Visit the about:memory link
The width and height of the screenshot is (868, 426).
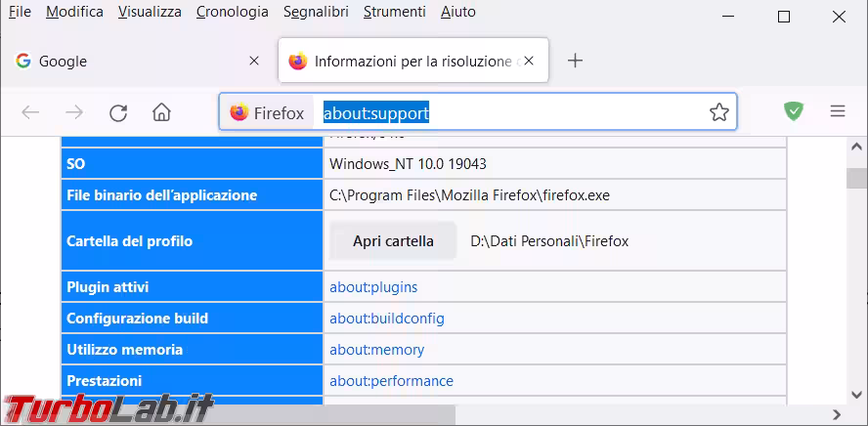pyautogui.click(x=376, y=350)
